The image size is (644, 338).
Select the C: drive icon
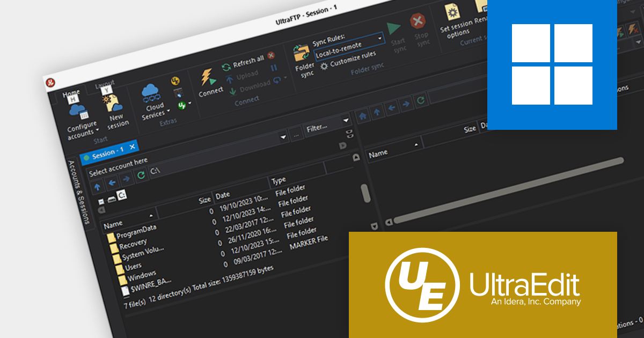[122, 195]
